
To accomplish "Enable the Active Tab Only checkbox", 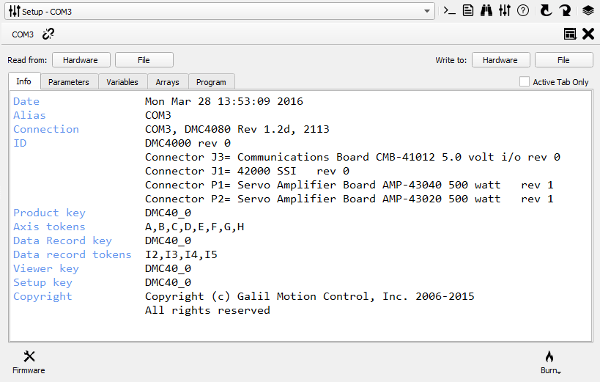I will click(524, 82).
